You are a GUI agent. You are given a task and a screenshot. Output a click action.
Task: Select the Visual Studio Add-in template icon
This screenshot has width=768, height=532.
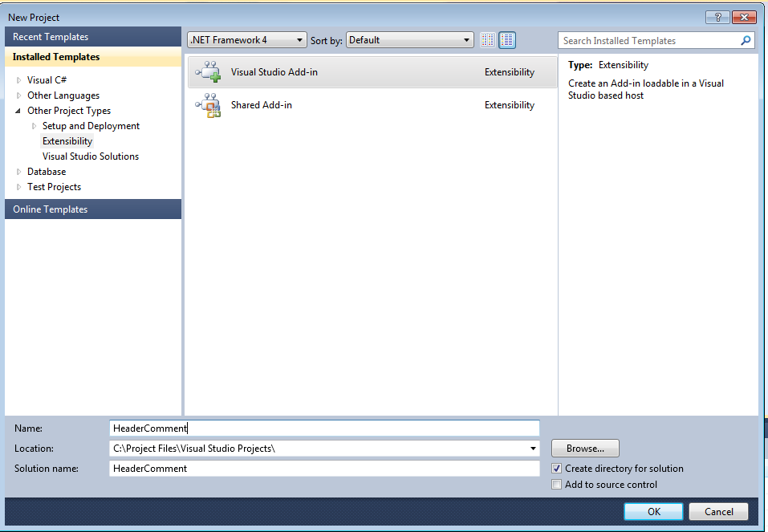208,71
